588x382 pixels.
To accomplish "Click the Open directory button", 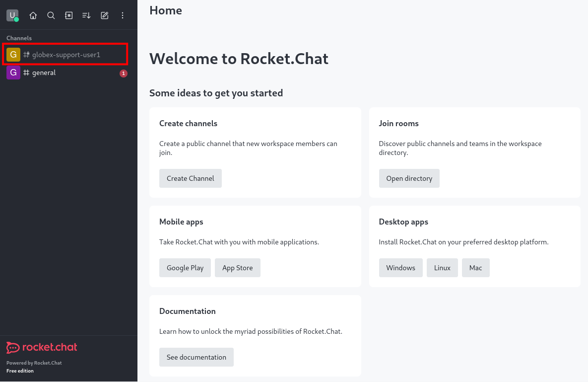I will coord(409,178).
